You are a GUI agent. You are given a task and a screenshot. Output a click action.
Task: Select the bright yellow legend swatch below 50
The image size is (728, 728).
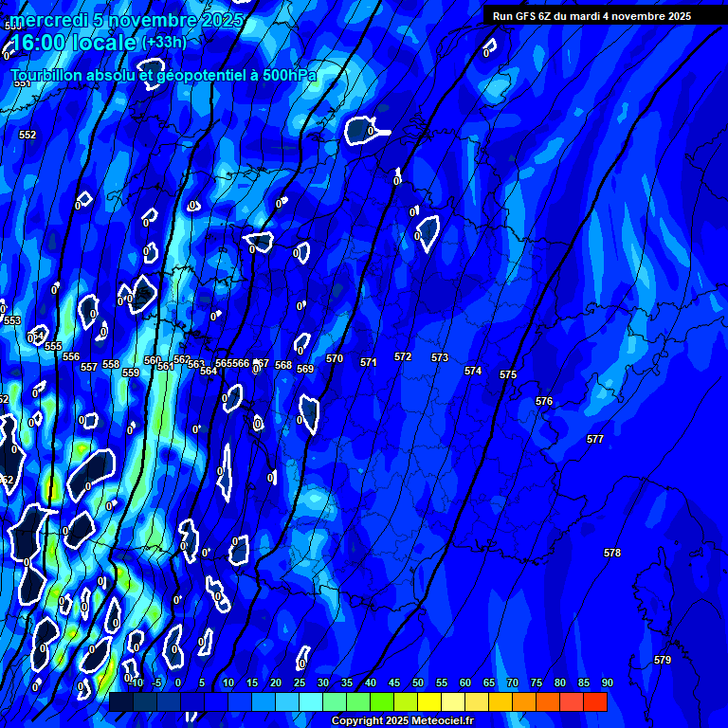[429, 702]
